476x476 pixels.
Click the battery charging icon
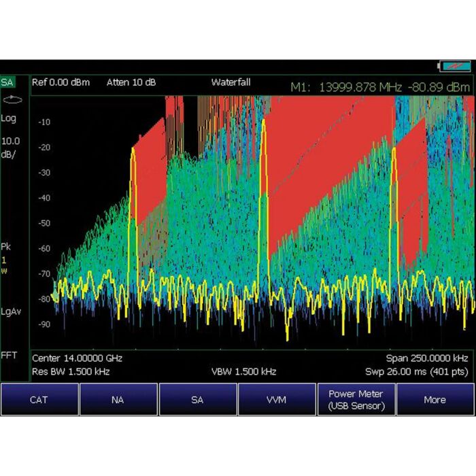(455, 66)
